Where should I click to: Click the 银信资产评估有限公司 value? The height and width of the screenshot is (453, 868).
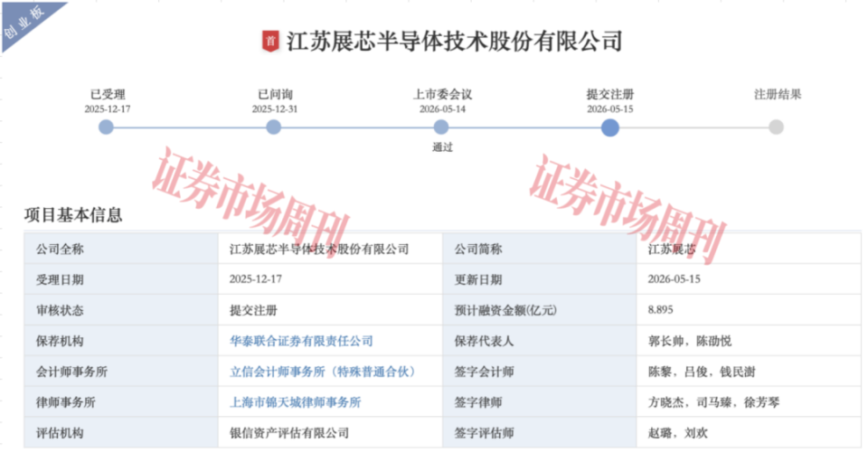(x=289, y=433)
